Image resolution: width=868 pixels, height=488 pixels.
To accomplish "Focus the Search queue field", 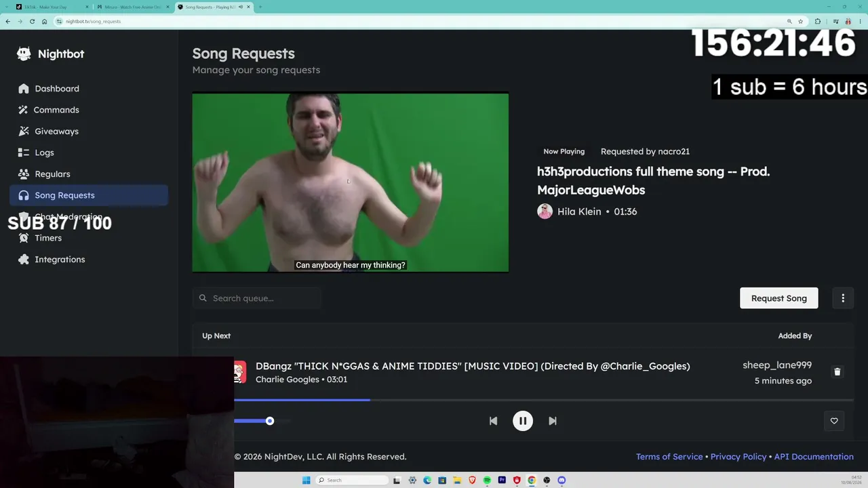I will pos(257,298).
